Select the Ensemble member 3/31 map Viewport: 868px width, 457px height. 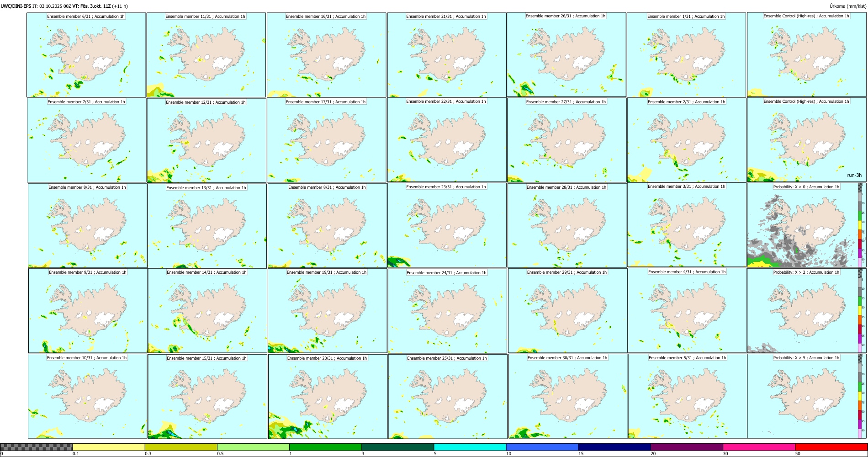[x=687, y=225]
